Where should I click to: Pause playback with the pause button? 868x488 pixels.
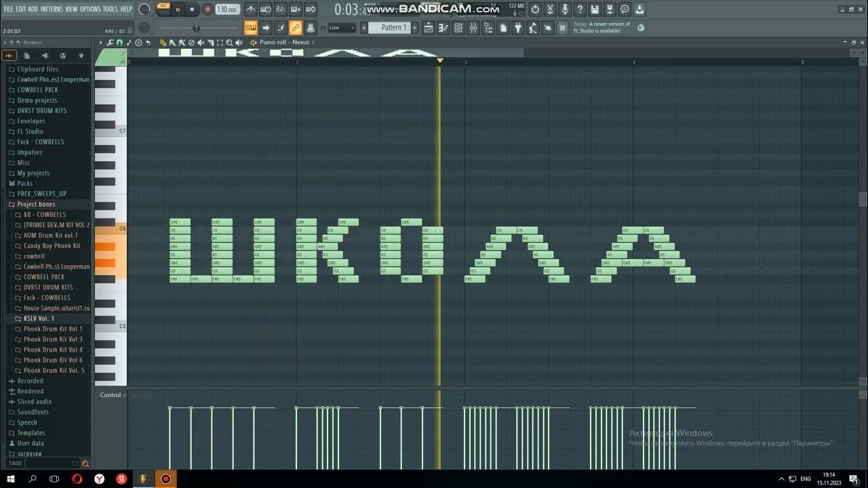178,9
